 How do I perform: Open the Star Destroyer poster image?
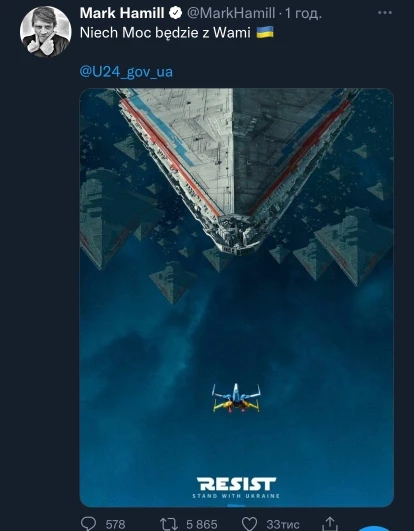tap(237, 297)
